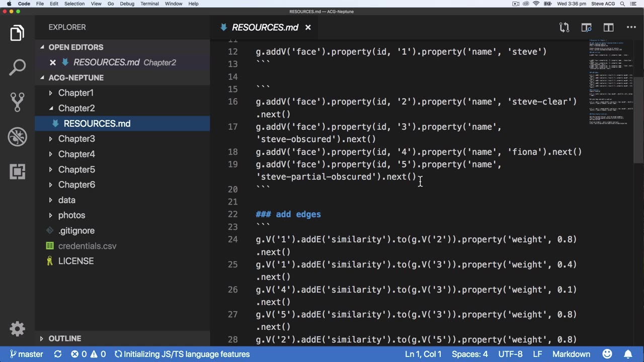
Task: Collapse the OPEN EDITORS section
Action: pyautogui.click(x=75, y=47)
